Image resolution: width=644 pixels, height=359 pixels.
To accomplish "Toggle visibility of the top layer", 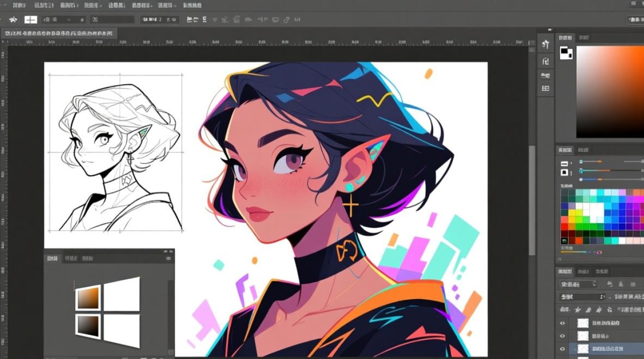I will pos(563,323).
